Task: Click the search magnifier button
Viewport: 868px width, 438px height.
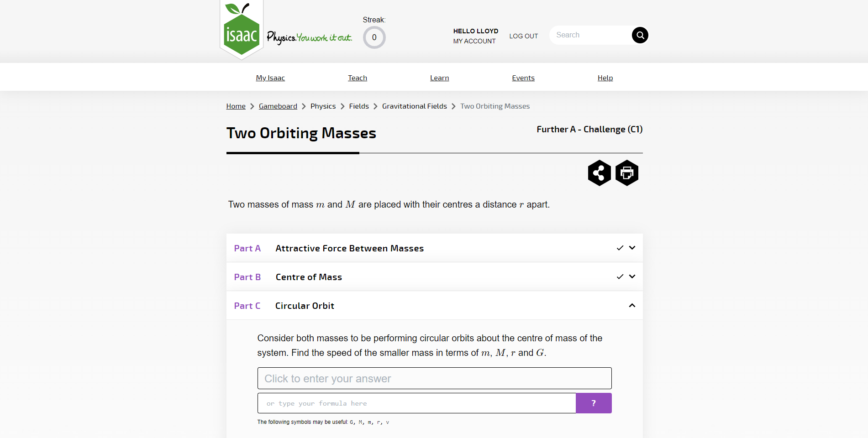Action: (640, 35)
